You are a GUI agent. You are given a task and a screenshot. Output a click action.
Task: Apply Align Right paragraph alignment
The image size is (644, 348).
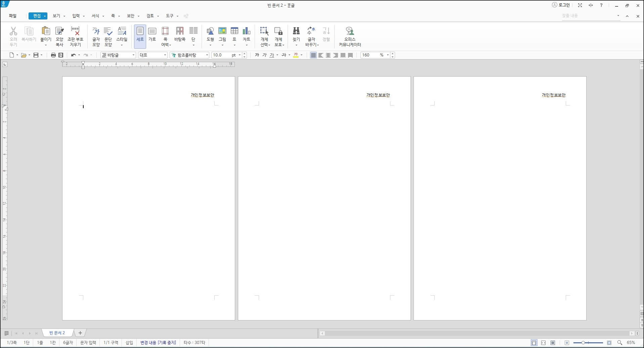click(x=336, y=55)
